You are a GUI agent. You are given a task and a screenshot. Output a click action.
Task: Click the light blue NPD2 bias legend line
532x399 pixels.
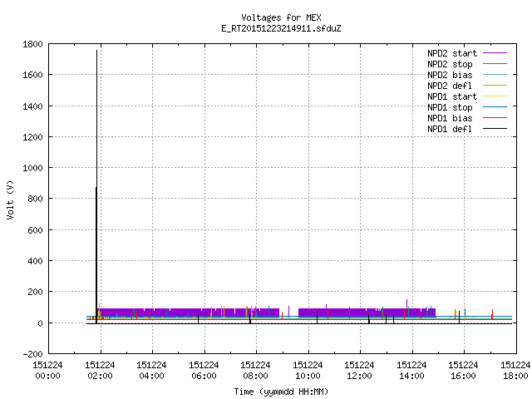click(495, 75)
